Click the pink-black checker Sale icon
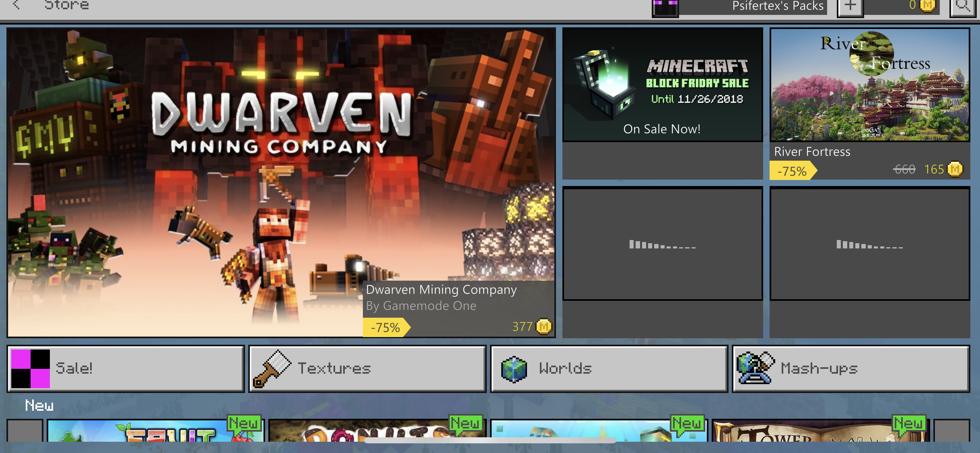The image size is (980, 453). (31, 368)
